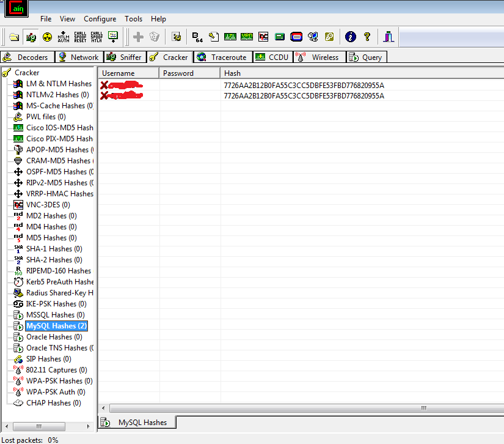This screenshot has height=444, width=504.
Task: Select Cisco IOS-MD5 Hashes tree item
Action: coord(60,128)
